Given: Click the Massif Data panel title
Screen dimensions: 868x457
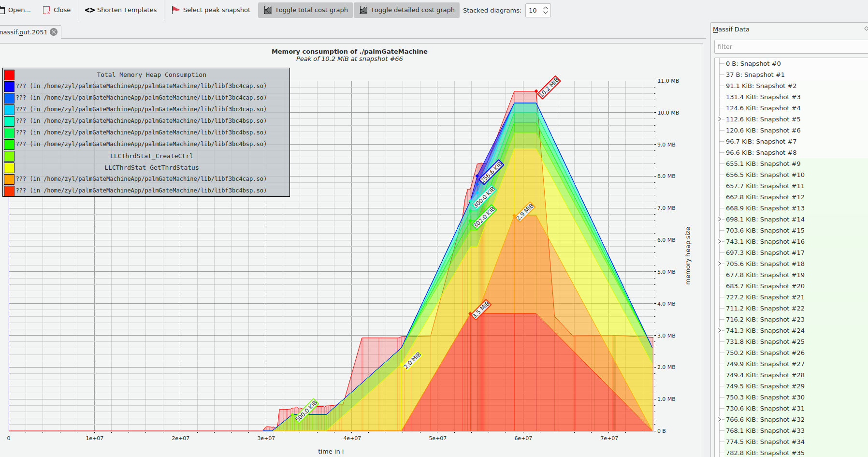Looking at the screenshot, I should click(731, 29).
